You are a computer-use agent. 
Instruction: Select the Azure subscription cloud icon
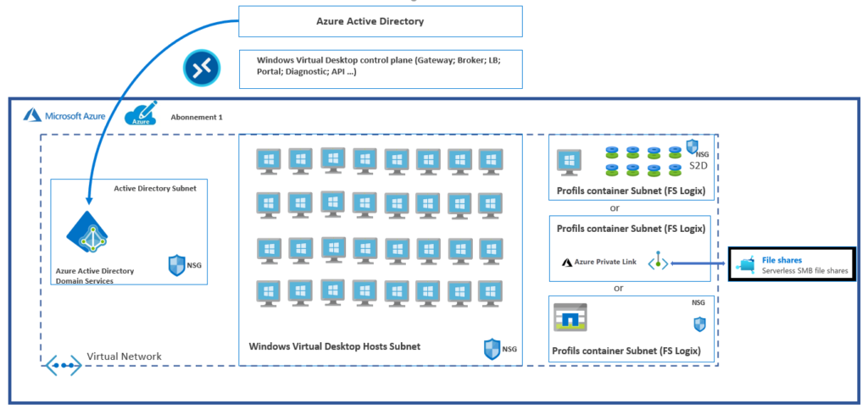pos(141,113)
